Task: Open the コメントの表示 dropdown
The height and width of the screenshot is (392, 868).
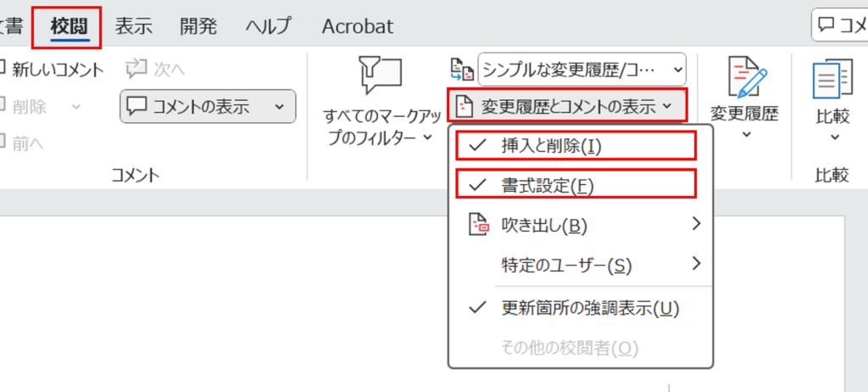Action: pos(209,106)
